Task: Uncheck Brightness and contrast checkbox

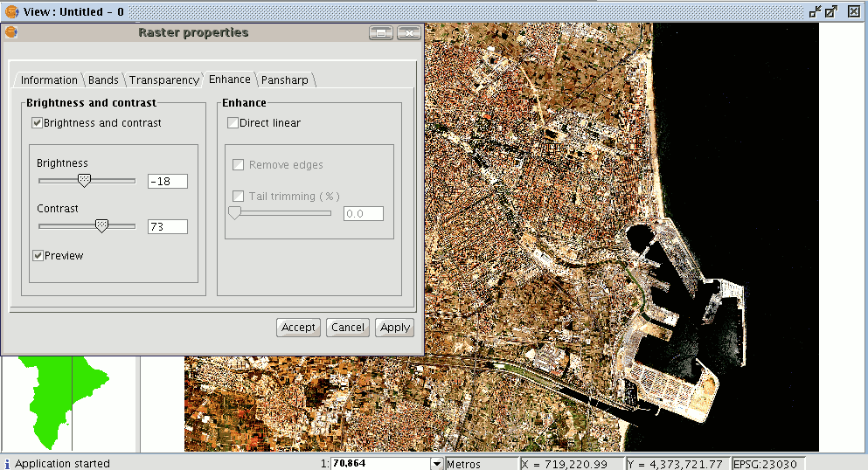Action: click(x=38, y=123)
